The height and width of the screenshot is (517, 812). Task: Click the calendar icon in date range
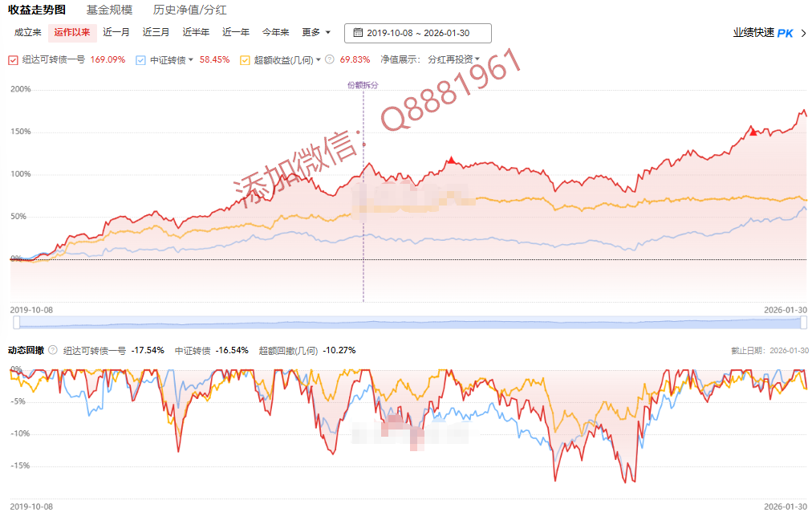pos(358,33)
